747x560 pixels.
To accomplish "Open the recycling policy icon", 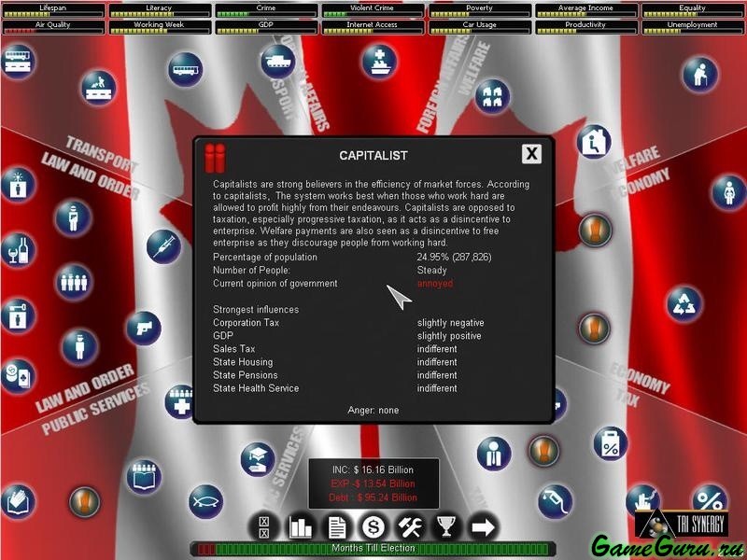I will pyautogui.click(x=684, y=304).
